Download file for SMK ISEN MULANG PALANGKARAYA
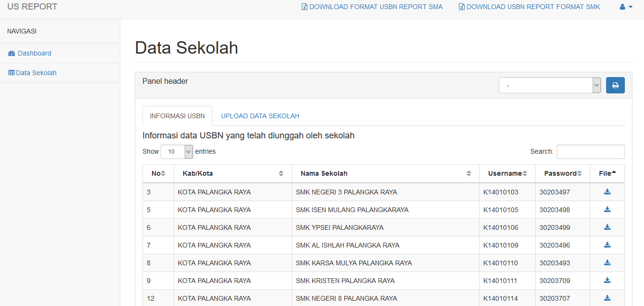 [x=607, y=210]
